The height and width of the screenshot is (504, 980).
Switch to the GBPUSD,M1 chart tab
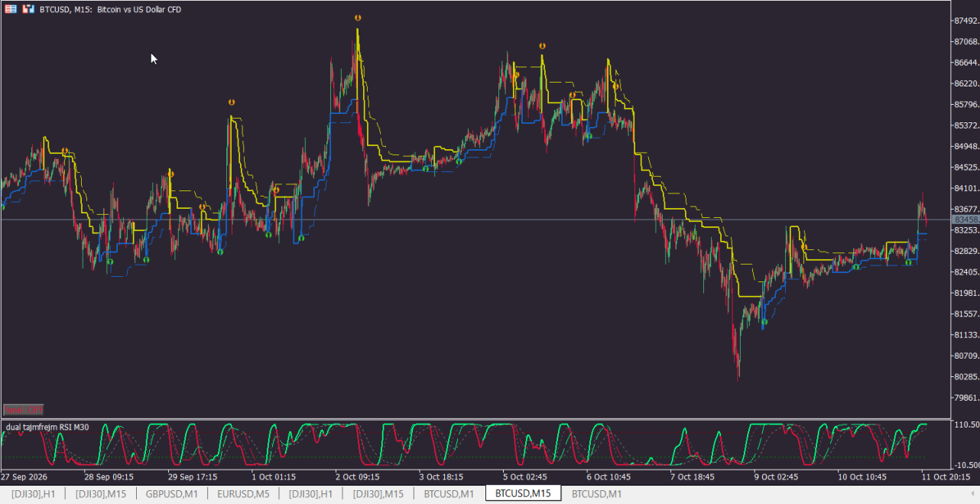pos(172,494)
